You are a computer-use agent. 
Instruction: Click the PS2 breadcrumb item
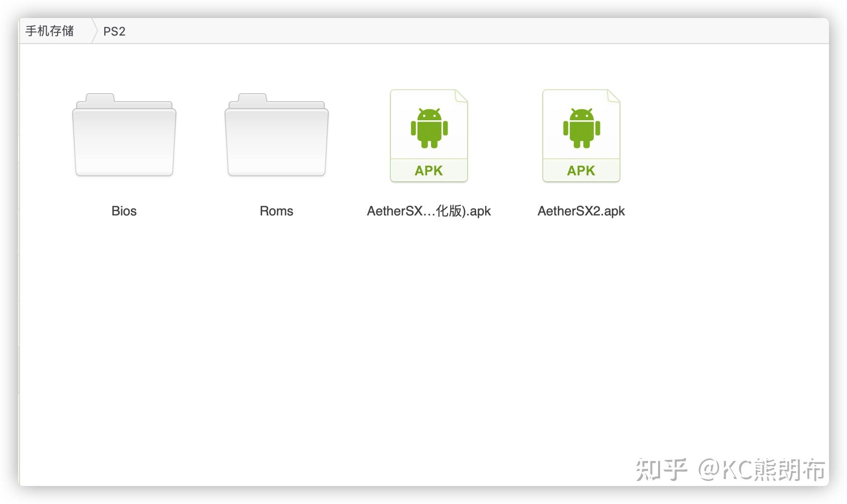(x=114, y=32)
